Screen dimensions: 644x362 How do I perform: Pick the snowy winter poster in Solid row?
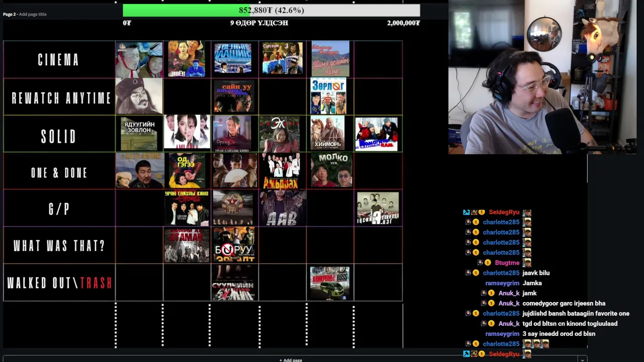376,134
